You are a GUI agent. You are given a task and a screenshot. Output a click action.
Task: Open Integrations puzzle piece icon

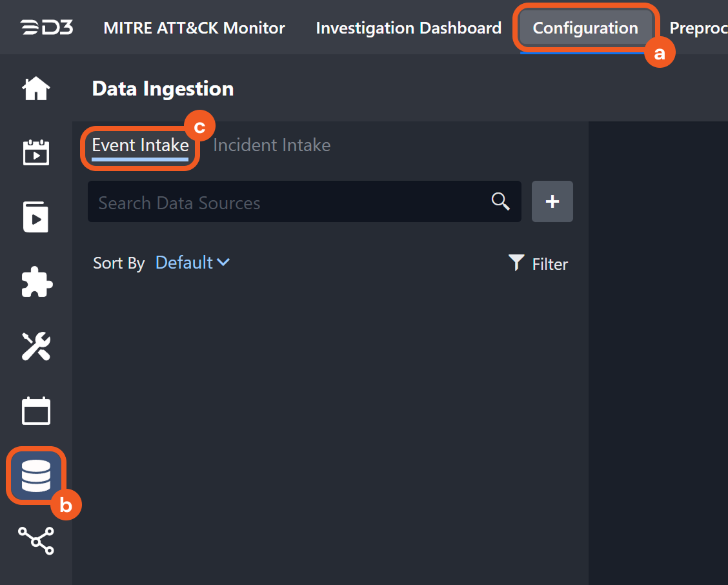pos(36,282)
